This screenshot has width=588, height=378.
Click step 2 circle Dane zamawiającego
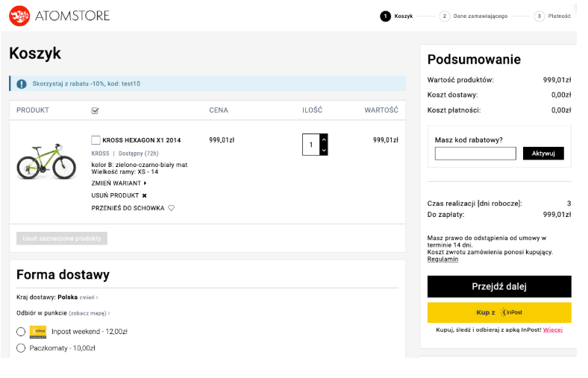pos(445,16)
